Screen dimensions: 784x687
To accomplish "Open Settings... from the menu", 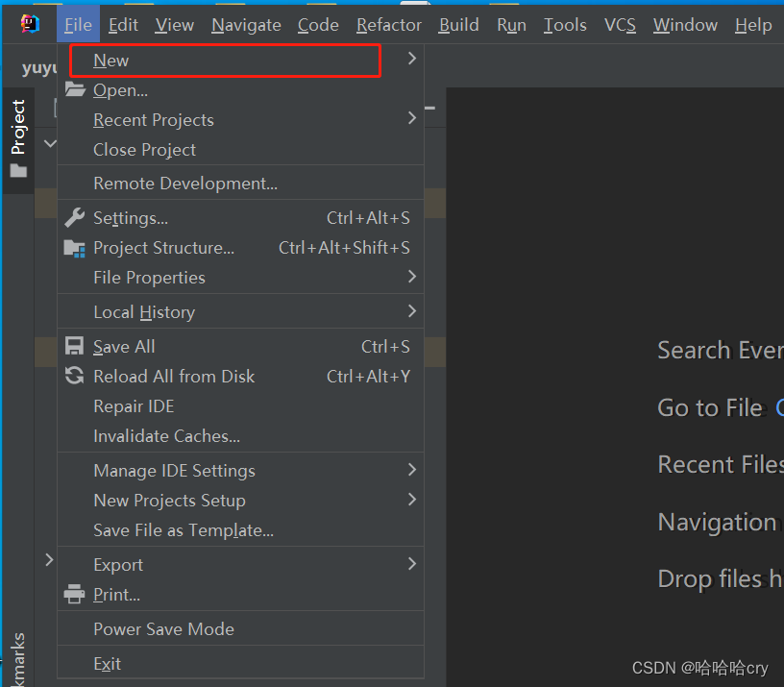I will coord(240,218).
